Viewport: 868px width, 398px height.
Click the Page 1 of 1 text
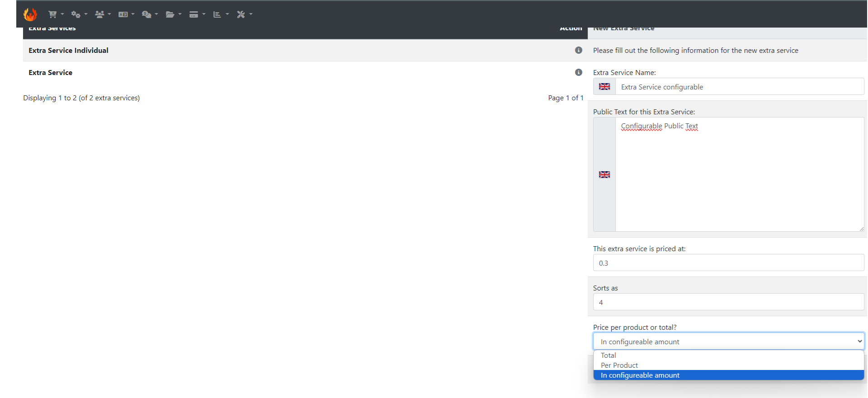click(x=566, y=98)
